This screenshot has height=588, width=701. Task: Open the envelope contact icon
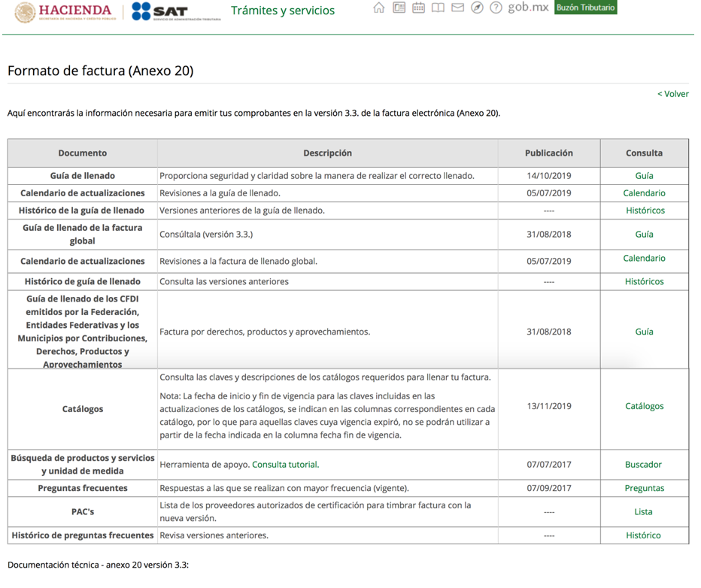click(458, 8)
